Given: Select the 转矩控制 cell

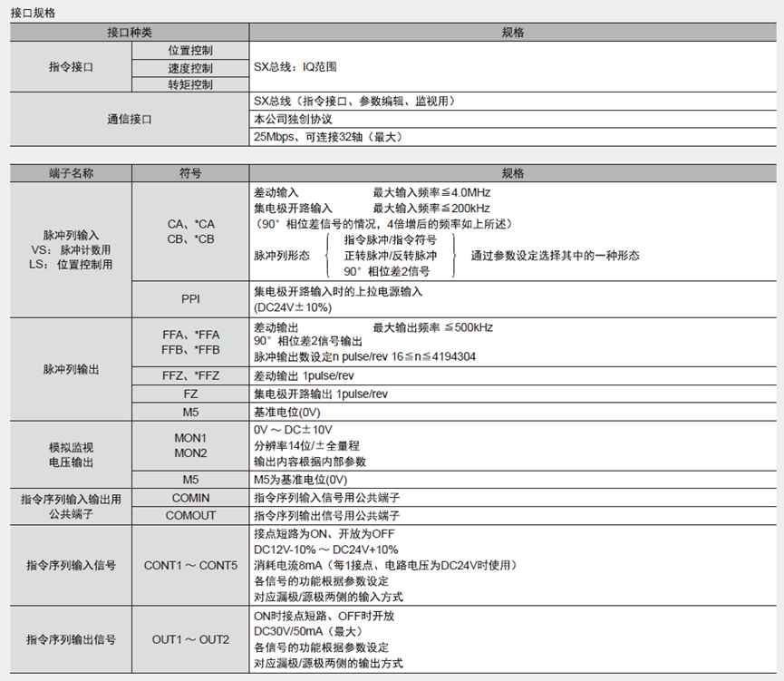Looking at the screenshot, I should [x=190, y=84].
